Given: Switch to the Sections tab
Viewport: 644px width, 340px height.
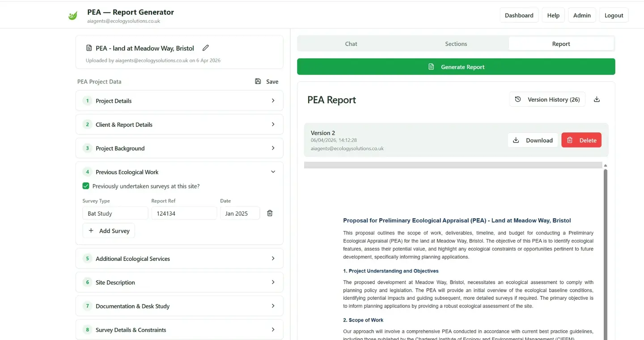Looking at the screenshot, I should (456, 44).
